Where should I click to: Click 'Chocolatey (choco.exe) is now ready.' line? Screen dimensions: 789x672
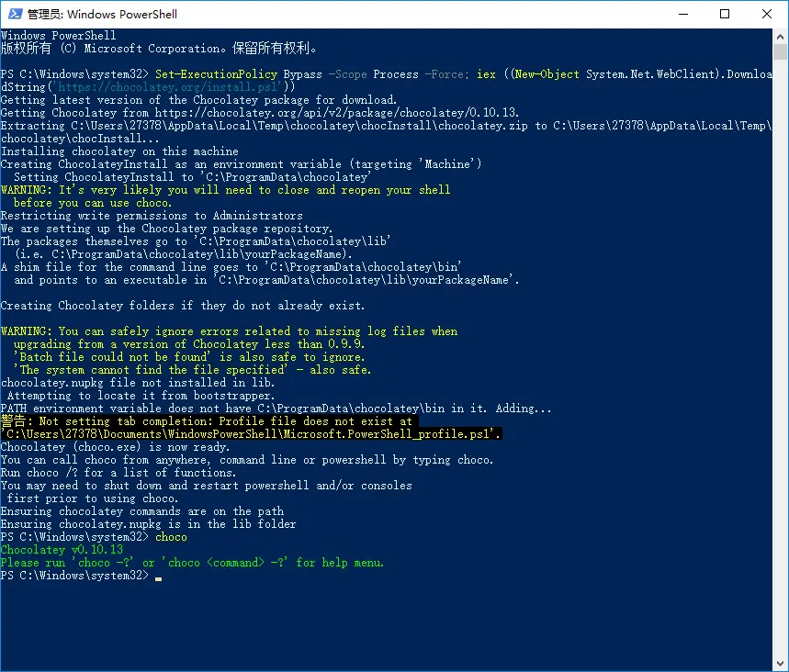(x=115, y=447)
